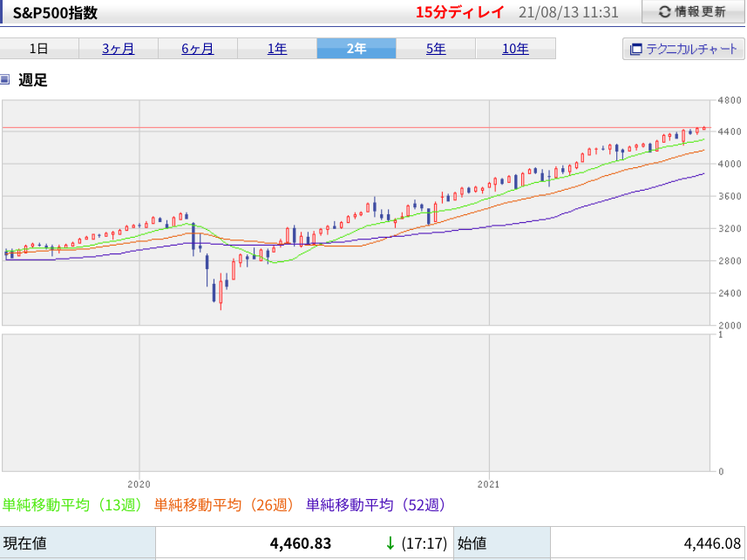Click the 現在値 table header cell

coord(78,543)
